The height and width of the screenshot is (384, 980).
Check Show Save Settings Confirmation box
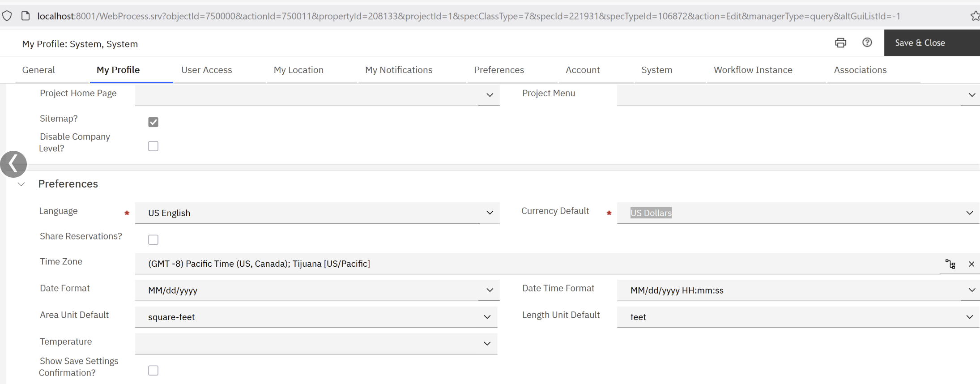point(153,371)
